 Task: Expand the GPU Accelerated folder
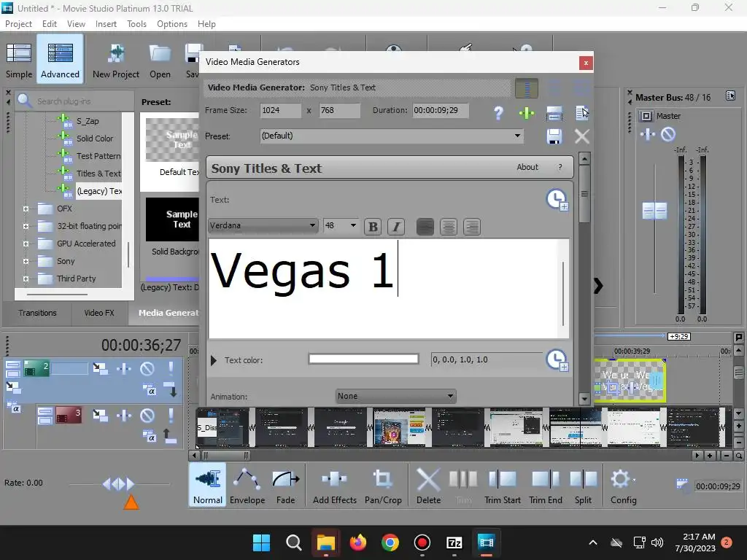[x=26, y=244]
